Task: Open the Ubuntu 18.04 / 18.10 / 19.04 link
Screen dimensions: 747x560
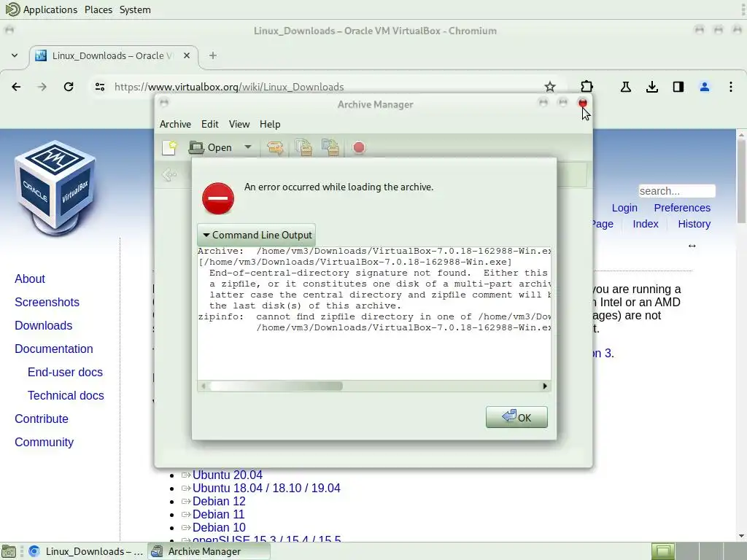Action: (266, 488)
